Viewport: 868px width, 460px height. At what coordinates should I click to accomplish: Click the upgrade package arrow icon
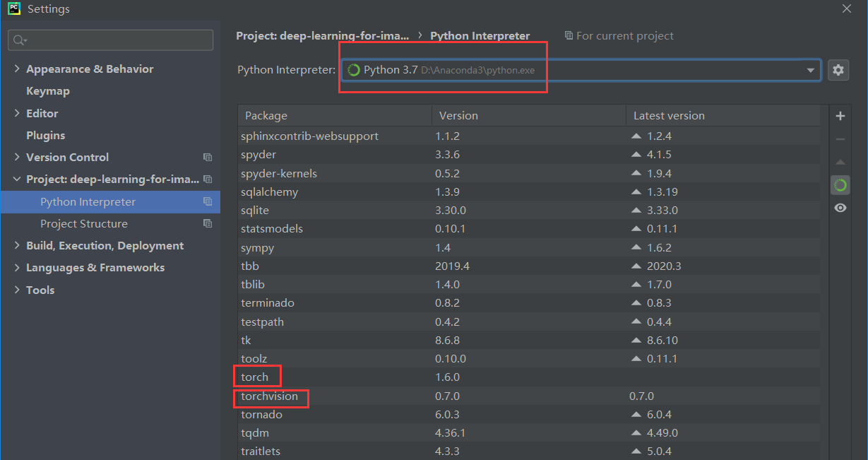tap(840, 163)
